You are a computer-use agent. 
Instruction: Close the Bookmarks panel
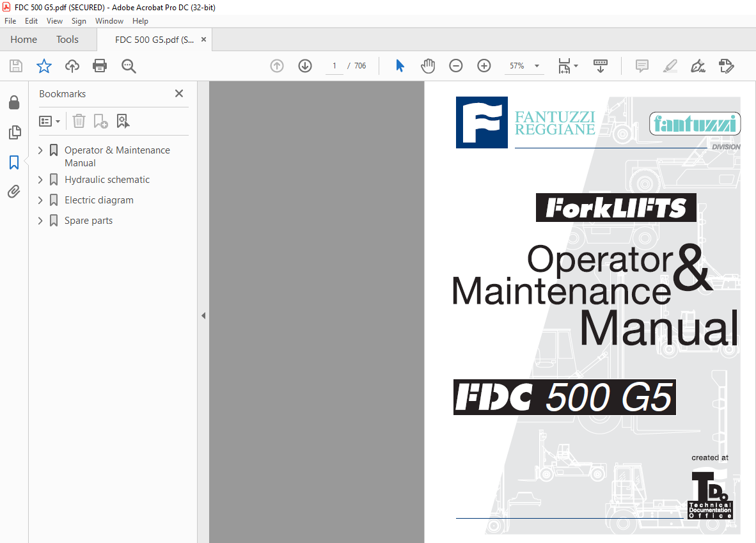click(x=179, y=93)
